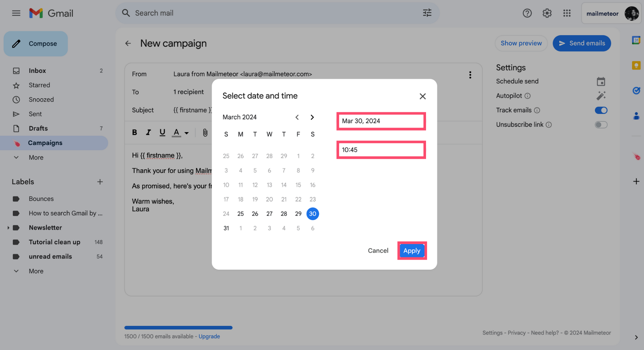Apply bold formatting
Image resolution: width=644 pixels, height=350 pixels.
point(134,132)
